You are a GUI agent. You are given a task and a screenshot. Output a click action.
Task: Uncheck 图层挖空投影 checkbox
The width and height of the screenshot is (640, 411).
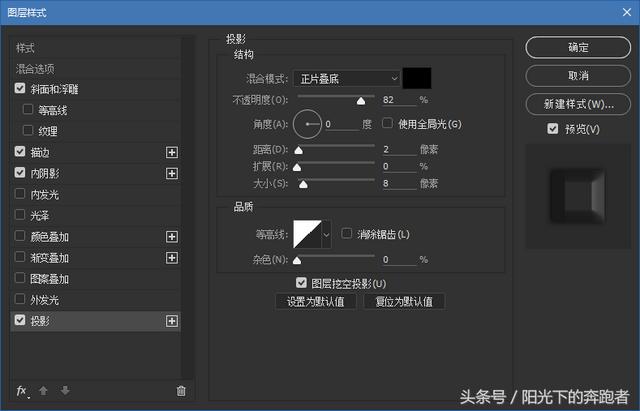pyautogui.click(x=301, y=282)
